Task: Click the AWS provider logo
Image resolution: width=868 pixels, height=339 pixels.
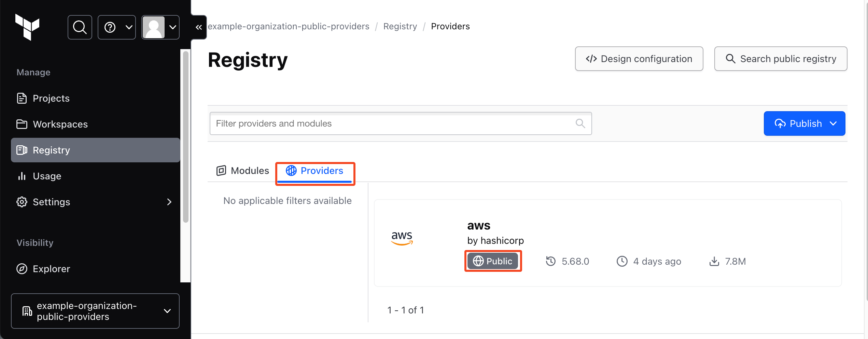Action: pos(402,238)
